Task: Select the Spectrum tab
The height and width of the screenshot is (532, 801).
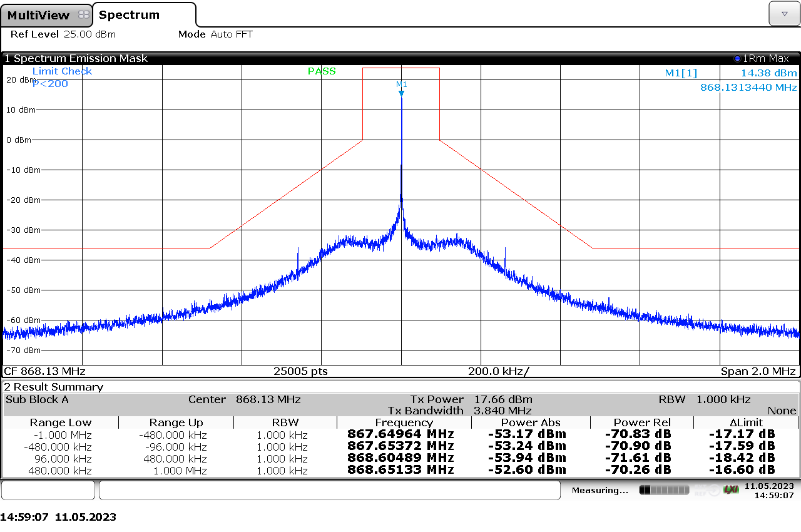Action: [144, 14]
